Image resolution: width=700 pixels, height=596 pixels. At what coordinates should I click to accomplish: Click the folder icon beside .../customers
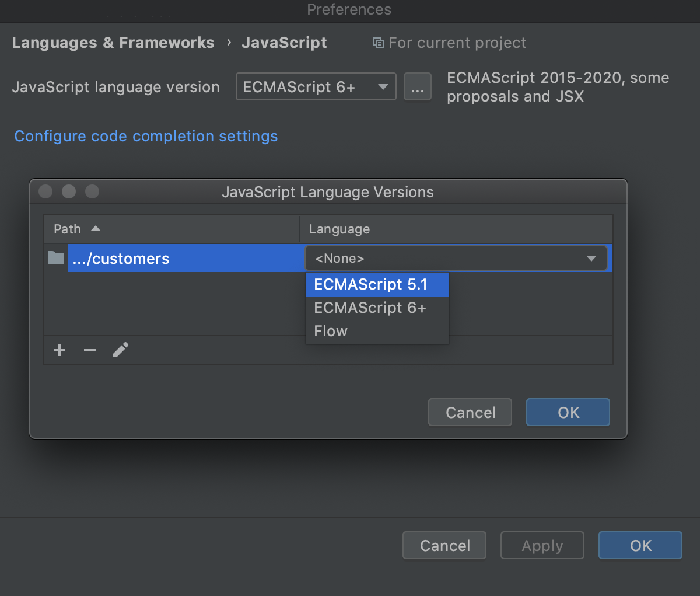(55, 257)
